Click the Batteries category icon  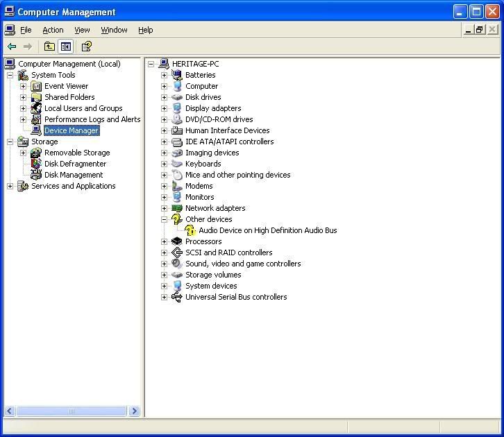click(x=177, y=75)
